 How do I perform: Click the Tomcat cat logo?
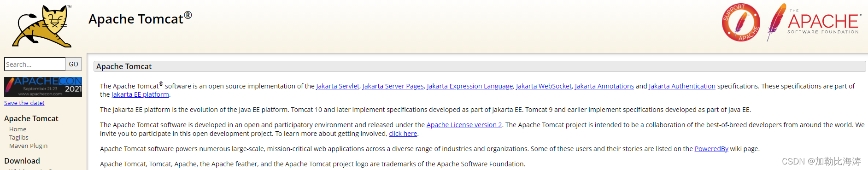(x=42, y=26)
